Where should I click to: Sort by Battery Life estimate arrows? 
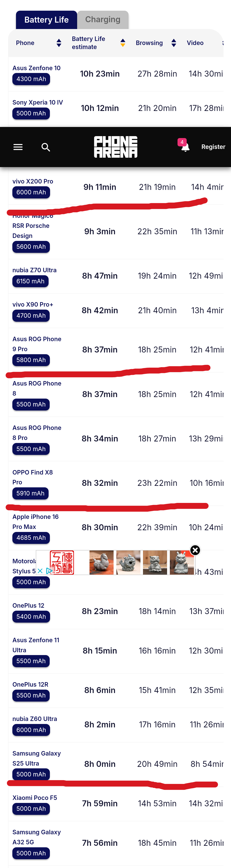pos(123,43)
